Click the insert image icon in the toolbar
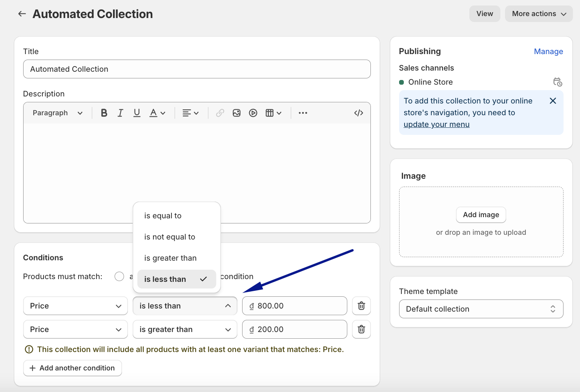580x392 pixels. (237, 113)
